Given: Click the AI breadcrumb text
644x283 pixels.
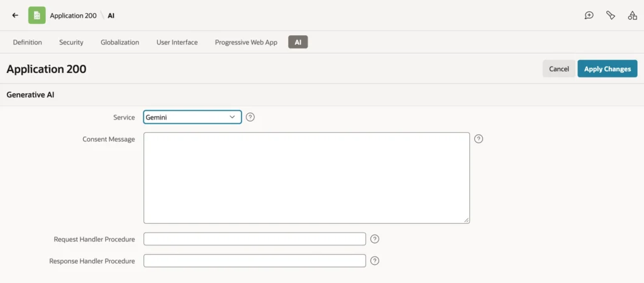Looking at the screenshot, I should [x=111, y=16].
